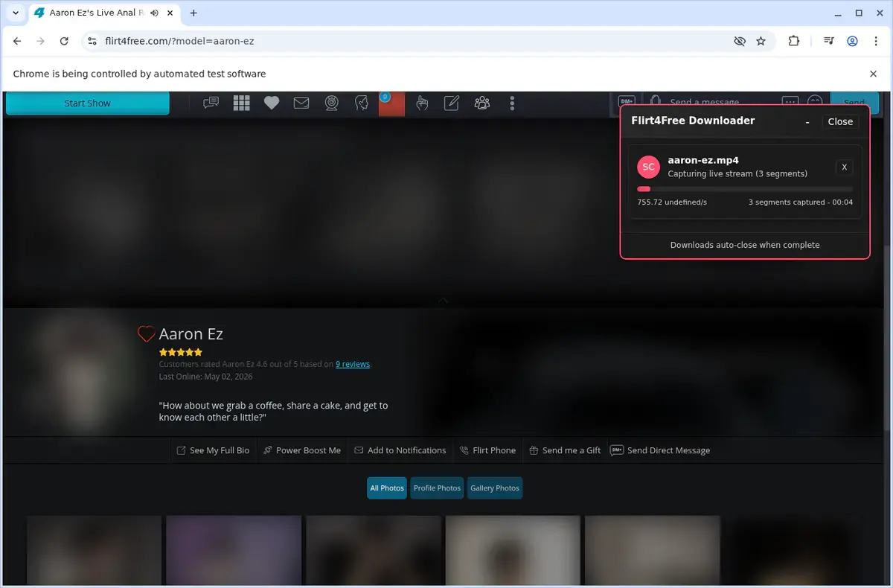
Task: Open the pencil edit note icon
Action: click(452, 103)
